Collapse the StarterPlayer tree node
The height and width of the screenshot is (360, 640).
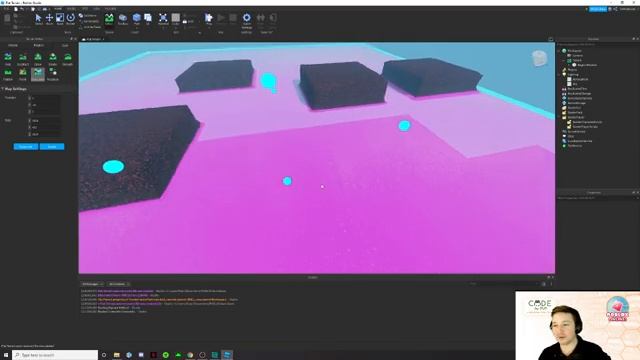point(559,117)
